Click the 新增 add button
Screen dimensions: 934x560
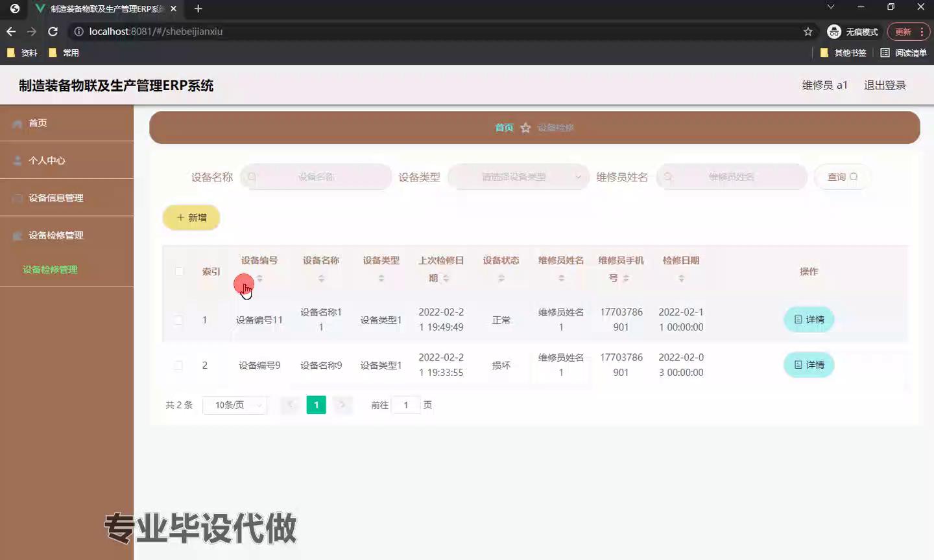tap(191, 218)
